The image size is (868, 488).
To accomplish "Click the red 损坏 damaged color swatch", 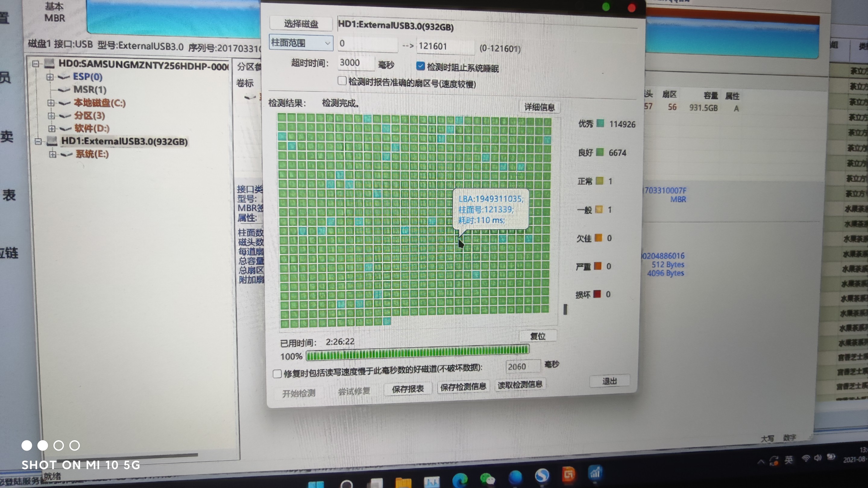I will tap(597, 294).
